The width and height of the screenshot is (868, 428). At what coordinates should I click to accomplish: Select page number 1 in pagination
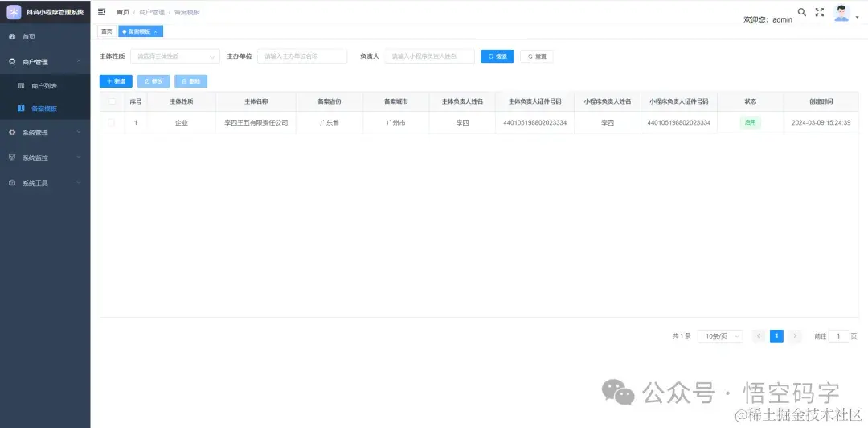776,336
